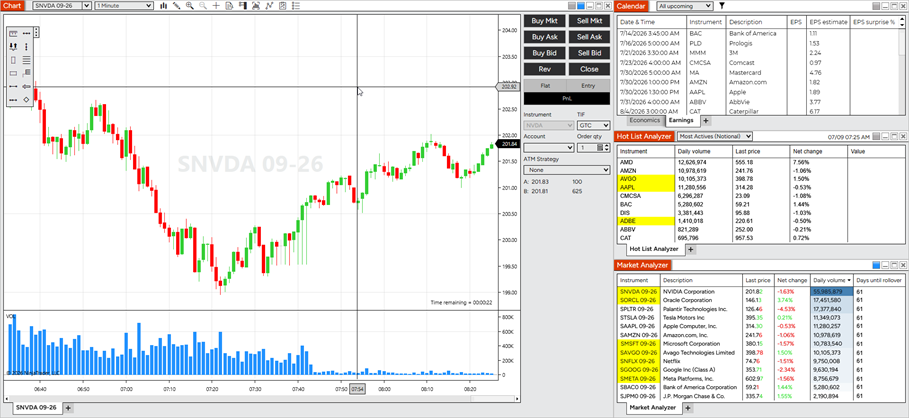
Task: Click the Zoom Out magnifier icon
Action: click(x=203, y=6)
